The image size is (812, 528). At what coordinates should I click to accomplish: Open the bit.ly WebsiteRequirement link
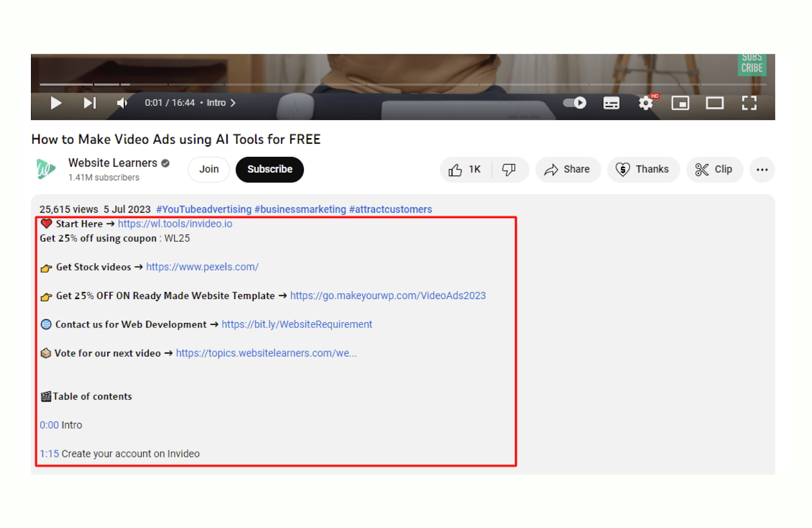click(297, 324)
